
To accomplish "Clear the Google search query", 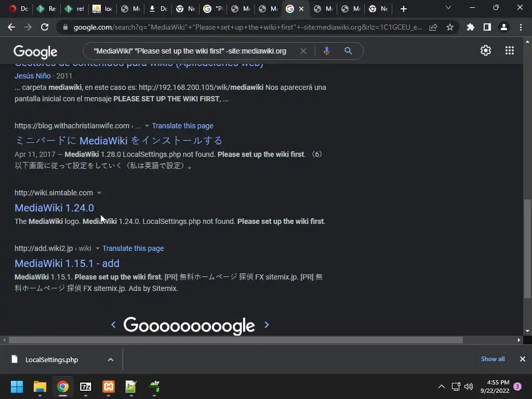I will pyautogui.click(x=303, y=51).
